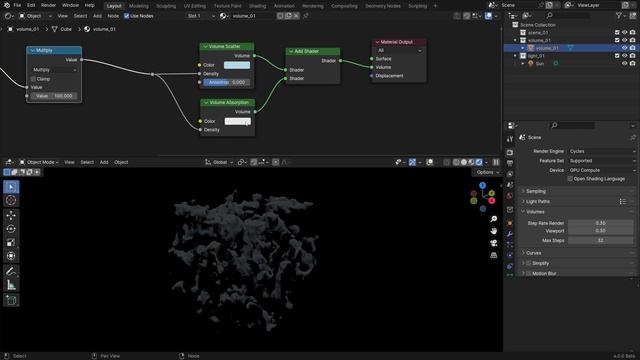Hide the Sun object with eye icon
The width and height of the screenshot is (640, 360).
(624, 63)
